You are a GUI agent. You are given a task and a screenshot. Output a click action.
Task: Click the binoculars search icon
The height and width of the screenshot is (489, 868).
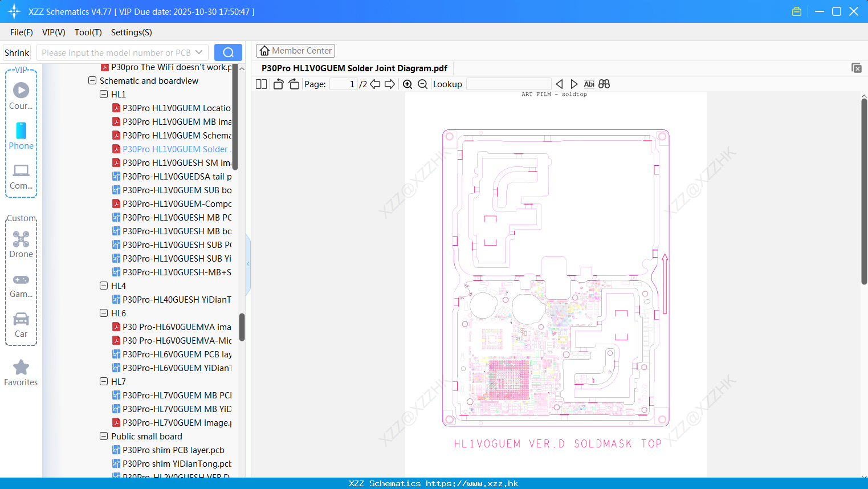[604, 84]
